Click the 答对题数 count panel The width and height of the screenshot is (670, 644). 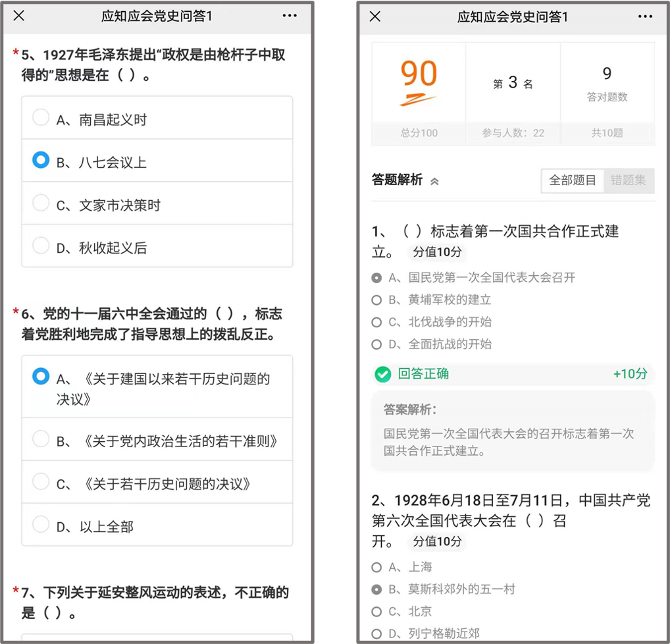pyautogui.click(x=607, y=84)
